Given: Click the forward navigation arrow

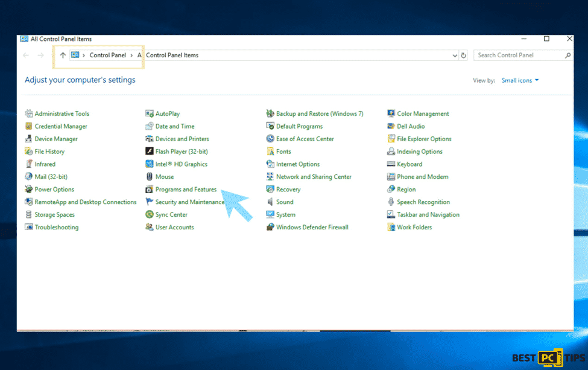Looking at the screenshot, I should pyautogui.click(x=40, y=55).
